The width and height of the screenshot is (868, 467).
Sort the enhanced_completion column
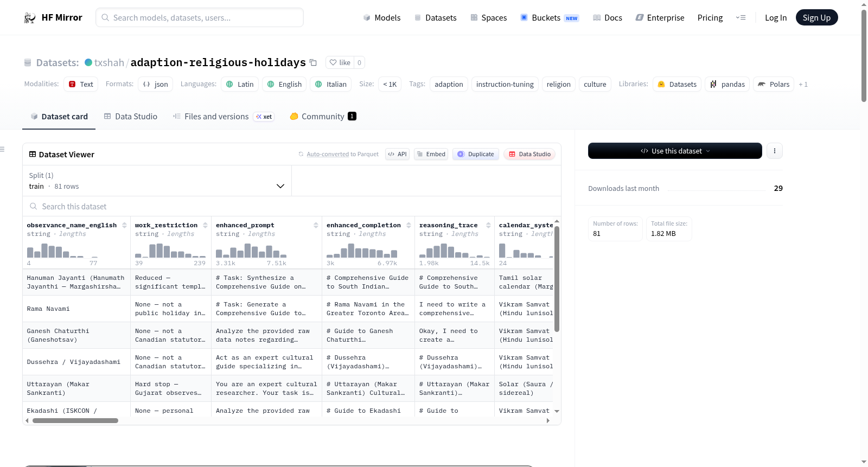coord(409,225)
